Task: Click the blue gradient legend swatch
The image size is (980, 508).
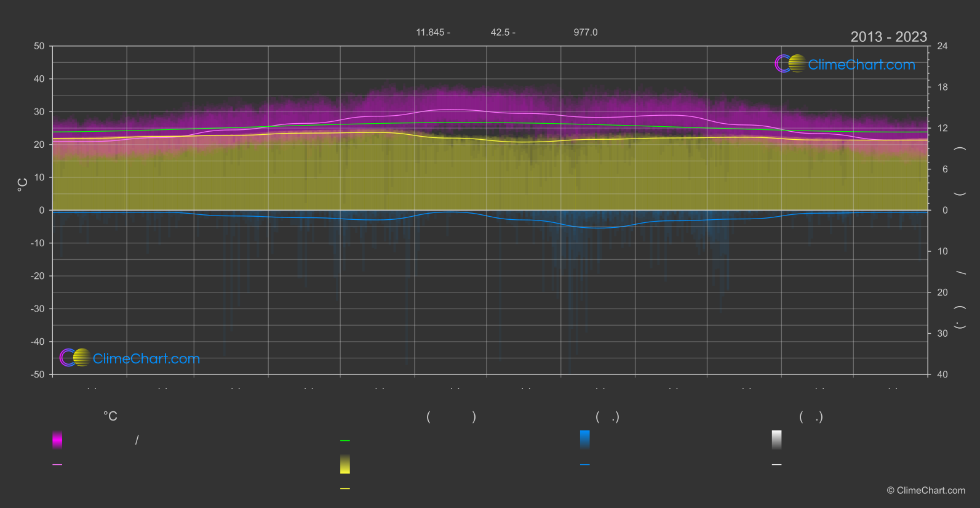Action: pyautogui.click(x=584, y=440)
